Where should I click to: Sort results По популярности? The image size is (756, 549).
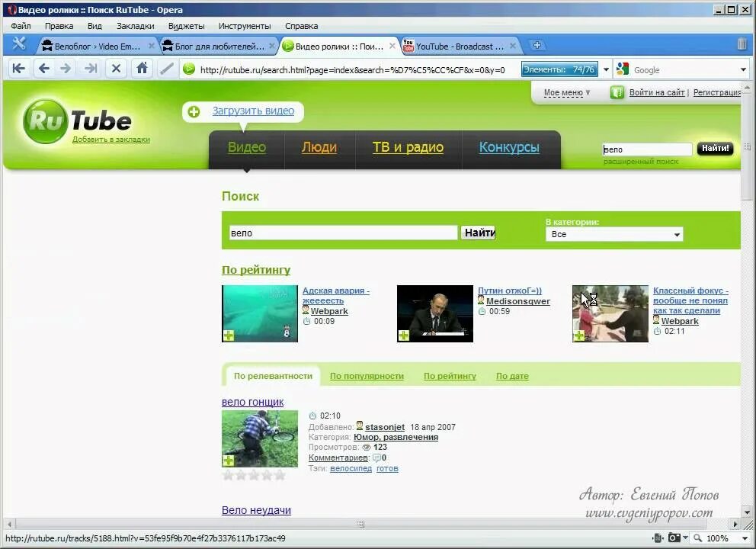tap(367, 376)
